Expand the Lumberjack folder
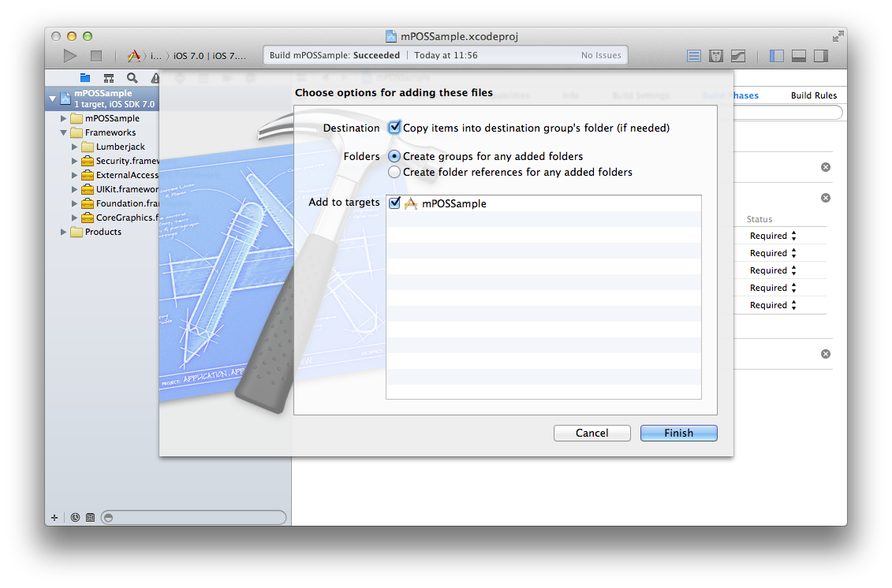This screenshot has height=588, width=892. pos(74,147)
